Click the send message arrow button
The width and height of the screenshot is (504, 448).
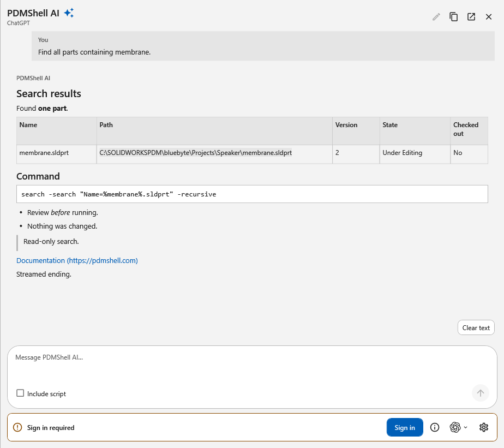click(480, 393)
